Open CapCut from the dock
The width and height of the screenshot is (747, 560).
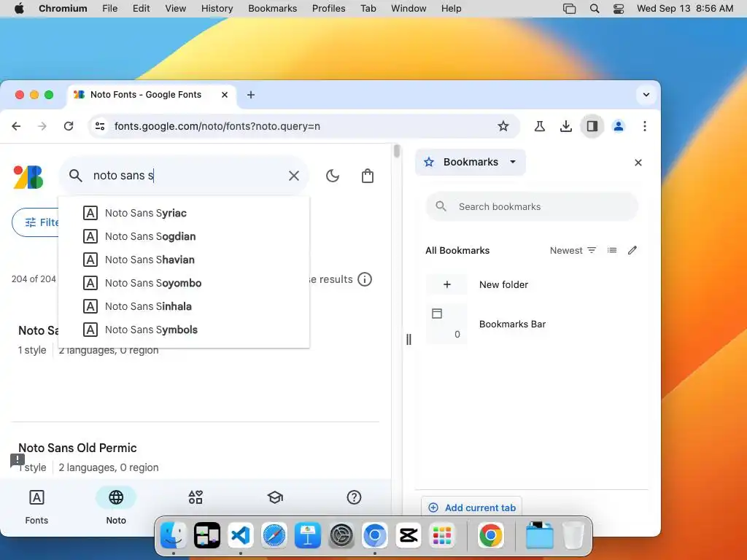pos(409,535)
